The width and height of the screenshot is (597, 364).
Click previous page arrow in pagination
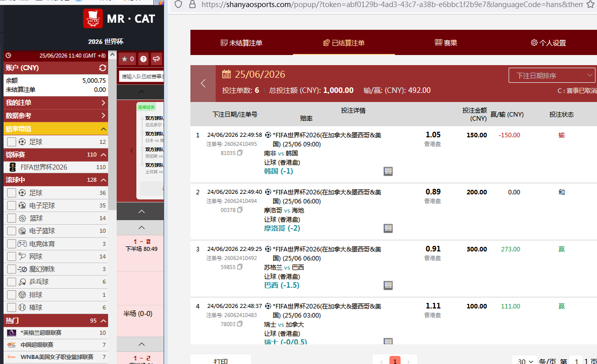(x=381, y=361)
